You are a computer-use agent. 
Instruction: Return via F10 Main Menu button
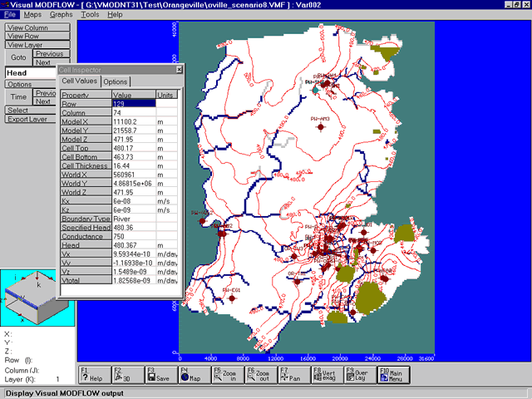[x=393, y=375]
